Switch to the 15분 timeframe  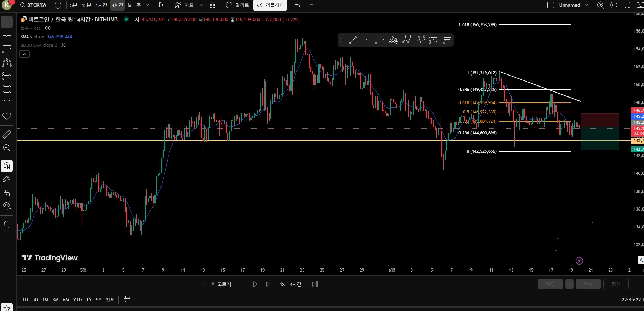(86, 5)
